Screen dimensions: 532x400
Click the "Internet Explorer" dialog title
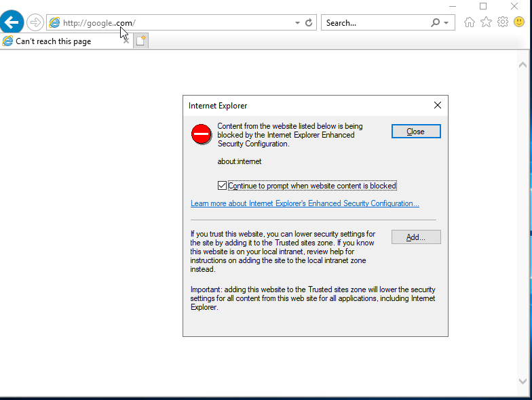click(218, 106)
